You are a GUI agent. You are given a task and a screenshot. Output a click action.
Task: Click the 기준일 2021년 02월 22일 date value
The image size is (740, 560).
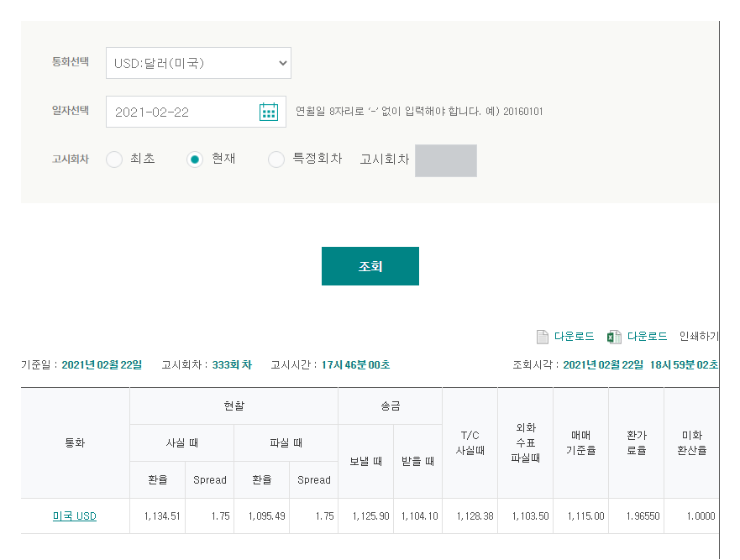(x=102, y=364)
